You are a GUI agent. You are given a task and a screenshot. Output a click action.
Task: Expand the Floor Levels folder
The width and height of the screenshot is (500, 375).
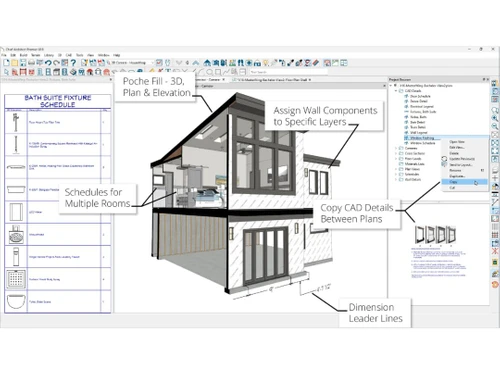[x=396, y=159]
